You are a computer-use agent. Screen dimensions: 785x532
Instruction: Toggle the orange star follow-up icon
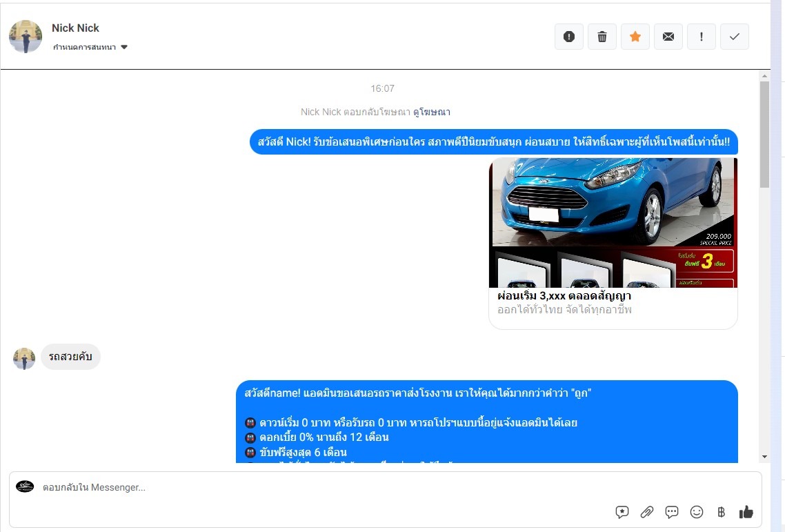(635, 37)
